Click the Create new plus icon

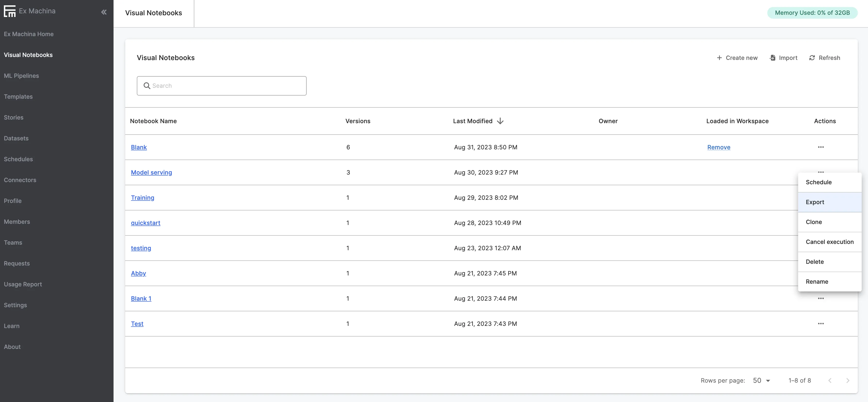coord(719,58)
